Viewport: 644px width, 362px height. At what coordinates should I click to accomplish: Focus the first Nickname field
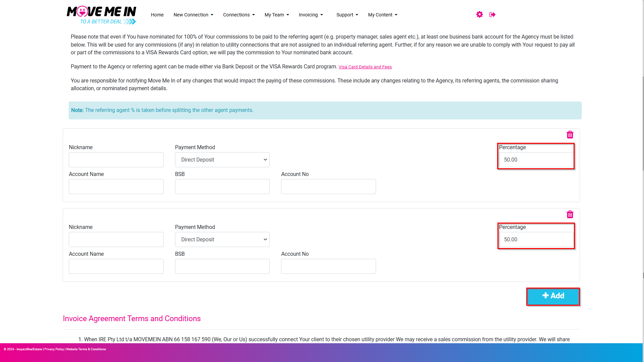pyautogui.click(x=116, y=160)
